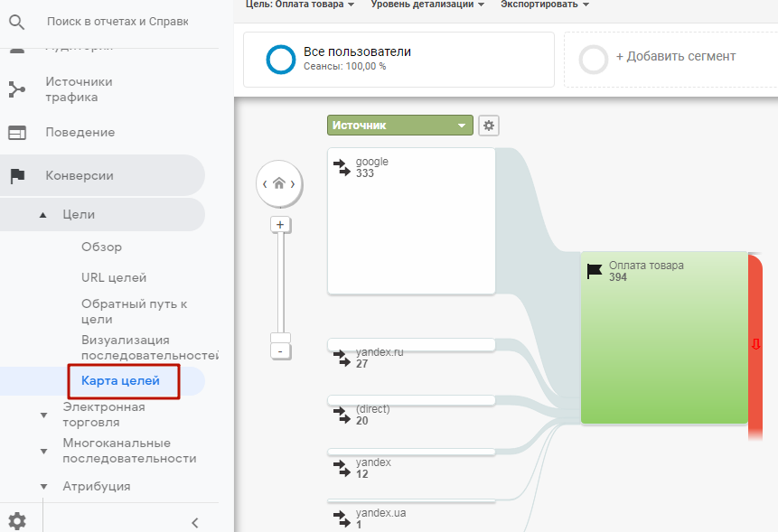778x532 pixels.
Task: Open the Источник dimension dropdown
Action: click(x=400, y=126)
